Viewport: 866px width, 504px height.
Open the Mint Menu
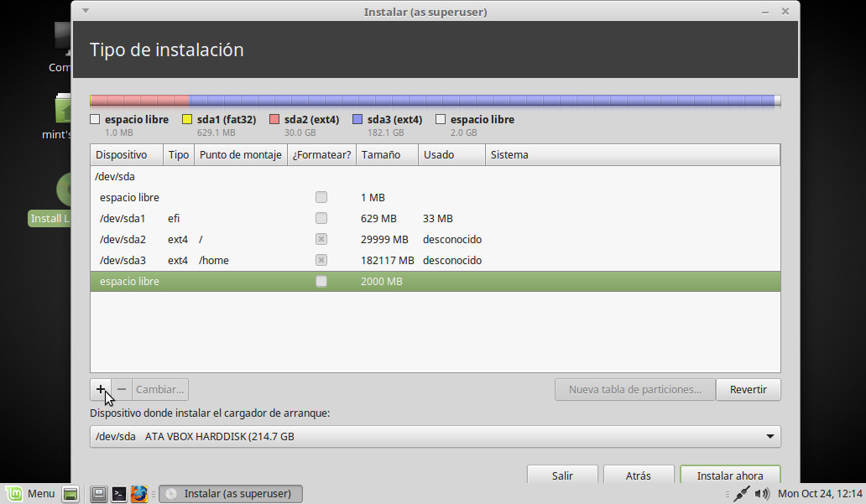(x=30, y=494)
